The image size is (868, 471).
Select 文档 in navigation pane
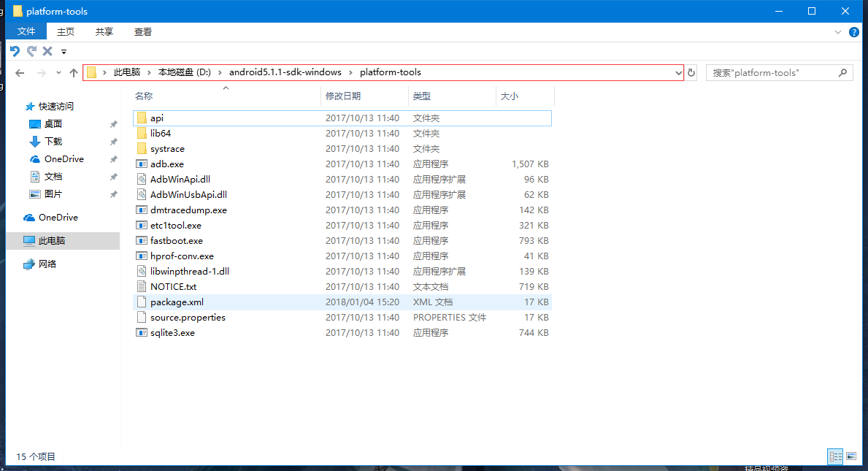[53, 177]
